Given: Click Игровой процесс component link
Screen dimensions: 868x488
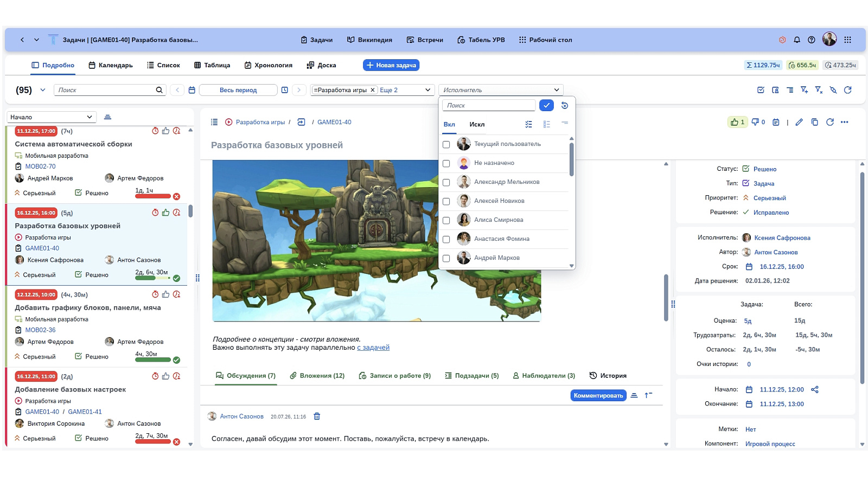Looking at the screenshot, I should coord(770,444).
